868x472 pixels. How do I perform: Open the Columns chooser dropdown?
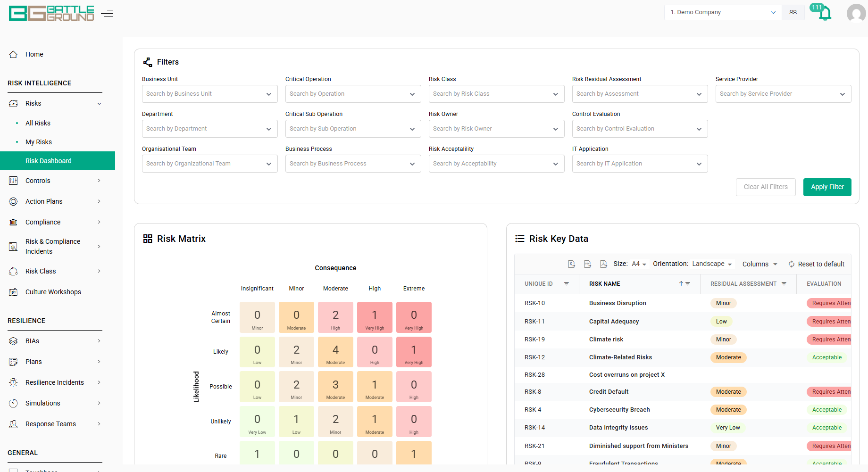pos(760,264)
